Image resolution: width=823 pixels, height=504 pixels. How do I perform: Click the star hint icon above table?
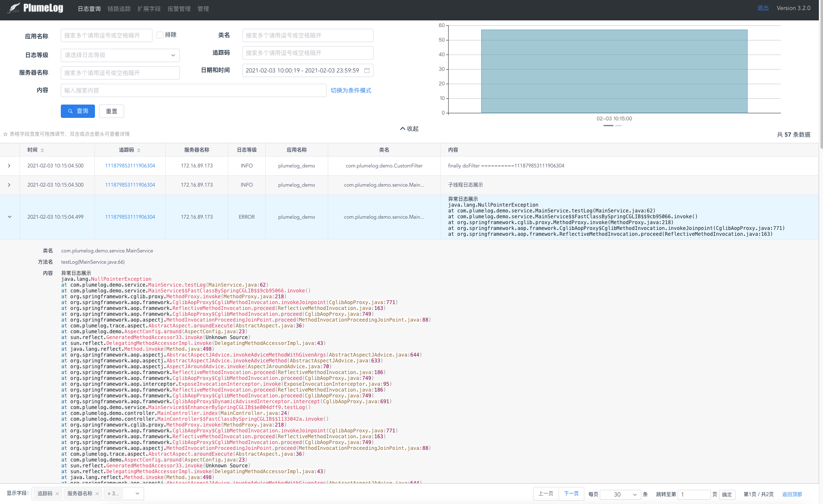(5, 134)
